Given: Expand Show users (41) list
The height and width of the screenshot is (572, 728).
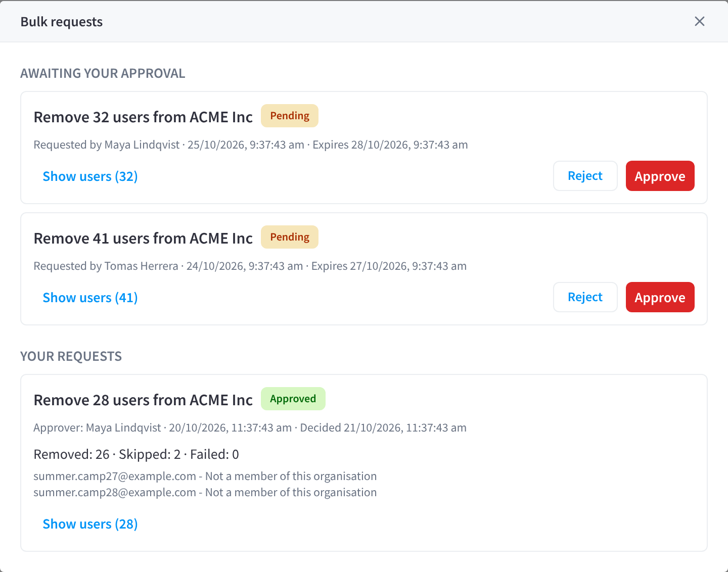Looking at the screenshot, I should point(90,298).
